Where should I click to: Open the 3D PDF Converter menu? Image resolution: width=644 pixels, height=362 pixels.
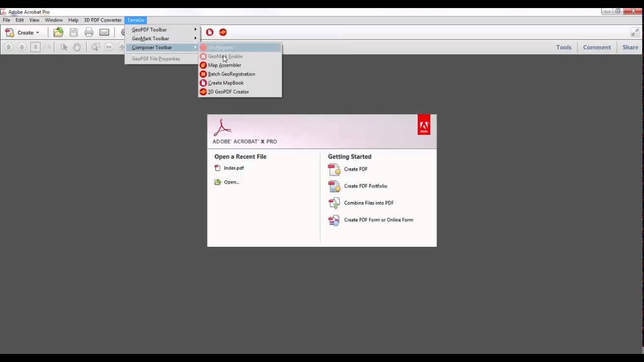tap(103, 20)
